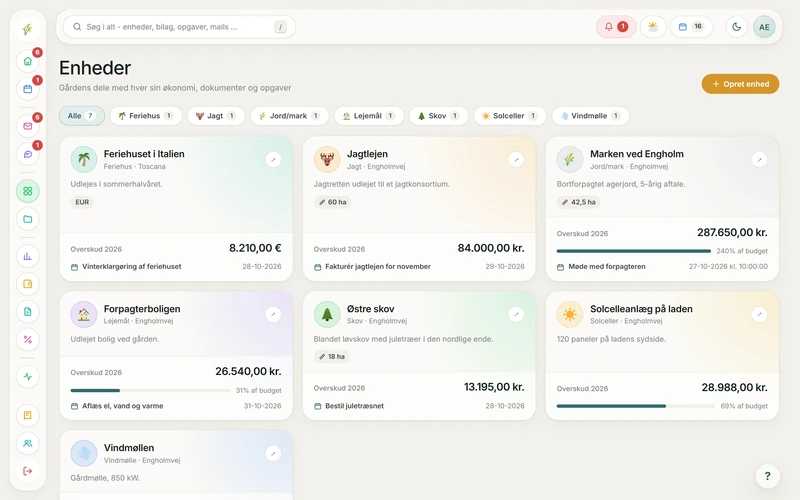Open the bar chart icon in the sidebar
800x500 pixels.
[28, 256]
